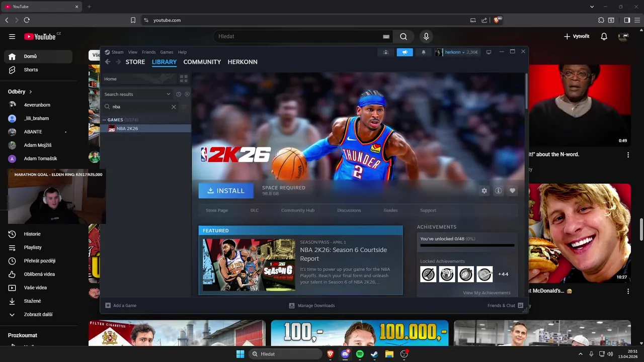Open the Games menu in Steam
Image resolution: width=644 pixels, height=362 pixels.
167,52
